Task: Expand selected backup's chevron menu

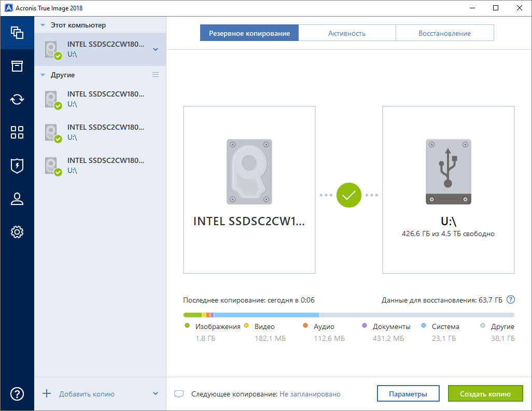Action: (156, 49)
